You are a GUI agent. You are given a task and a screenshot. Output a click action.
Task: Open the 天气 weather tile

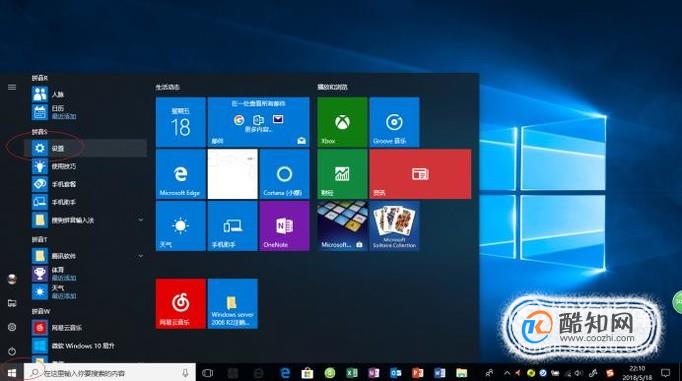(x=181, y=226)
